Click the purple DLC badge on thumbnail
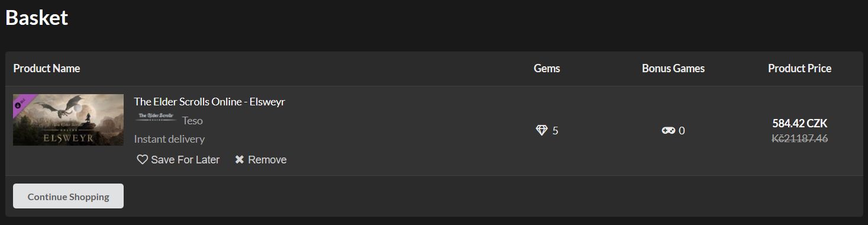 22,103
